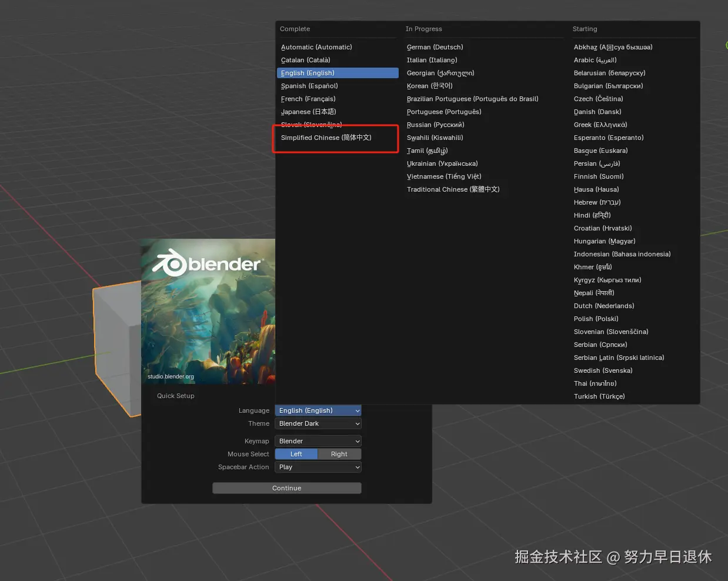Choose Croatian (Hrvatski) language
Screen dimensions: 728x581
634,228
